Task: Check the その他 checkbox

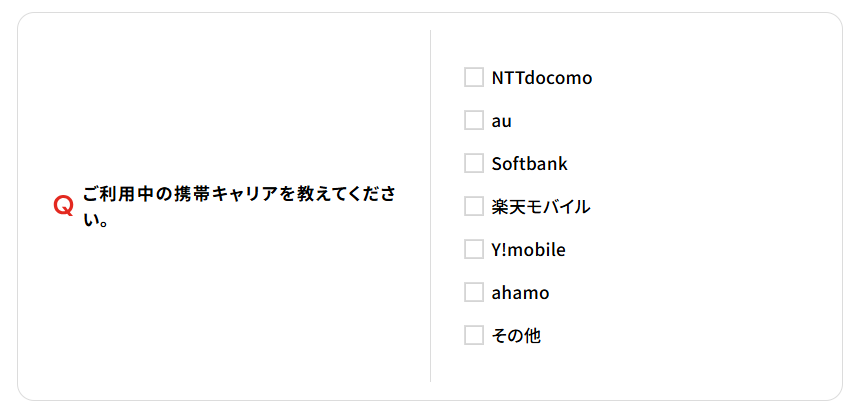Action: 474,336
